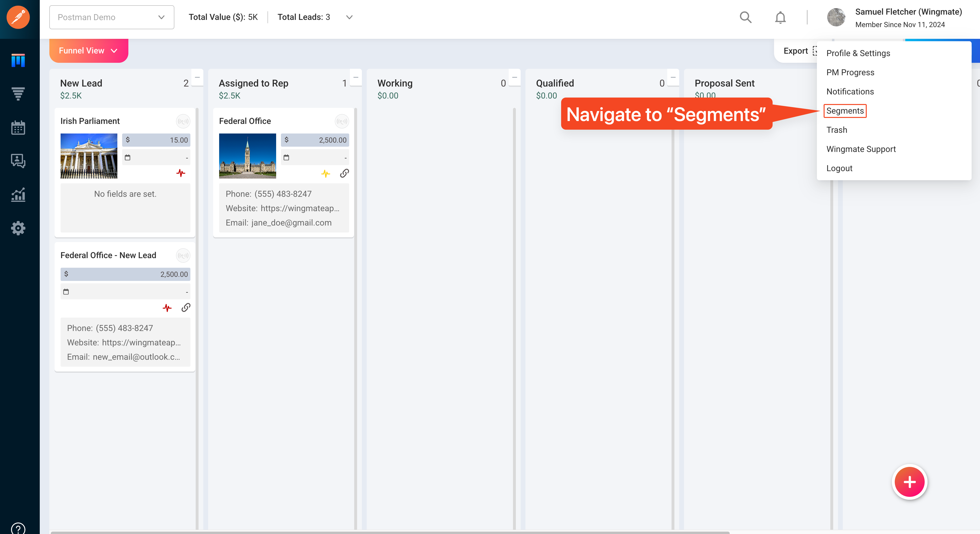Open the notifications bell icon
The image size is (980, 534).
780,17
